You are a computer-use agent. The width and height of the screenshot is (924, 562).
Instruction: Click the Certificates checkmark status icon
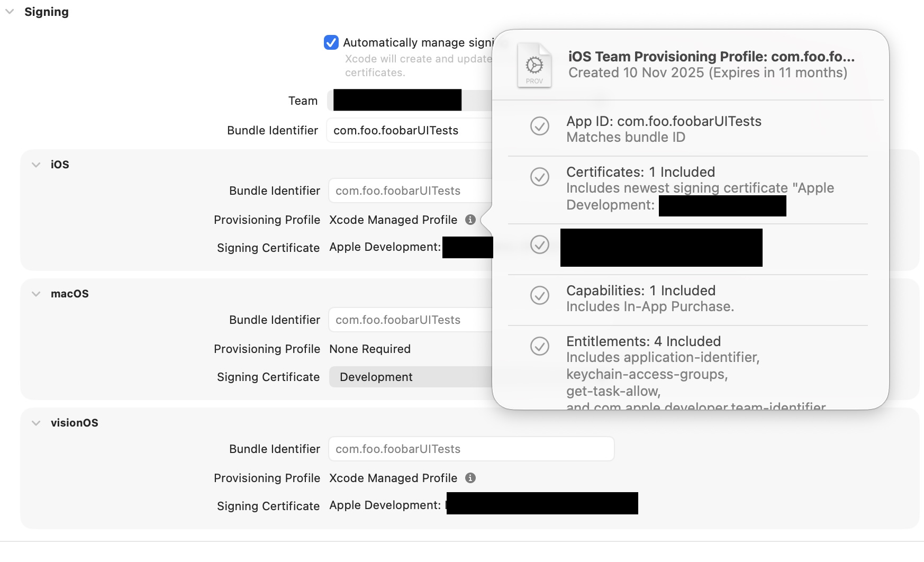(x=539, y=177)
